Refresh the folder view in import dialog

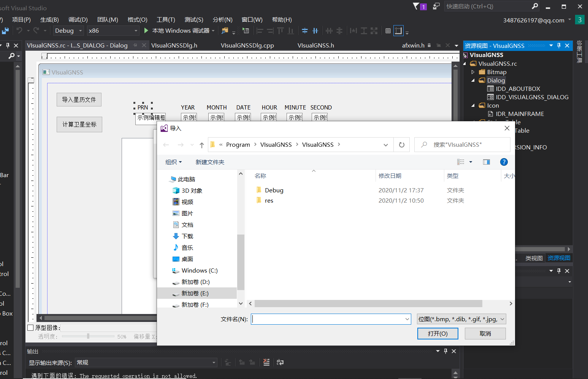(x=402, y=145)
